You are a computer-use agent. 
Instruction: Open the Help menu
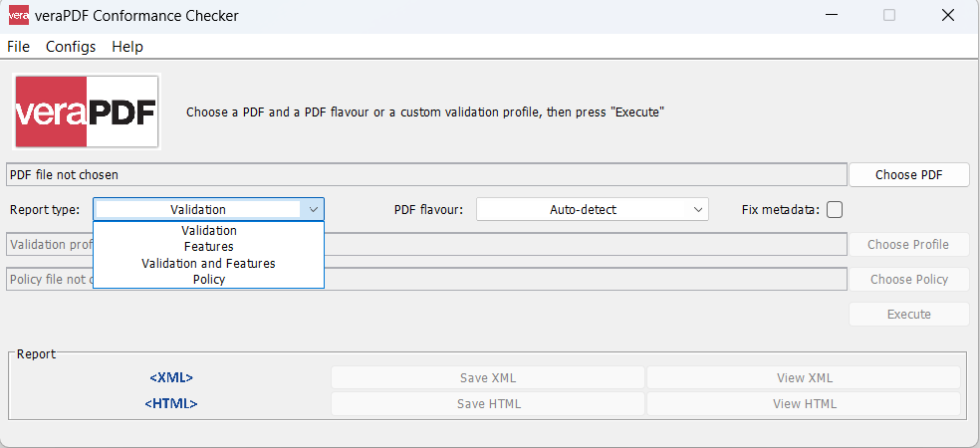click(127, 47)
